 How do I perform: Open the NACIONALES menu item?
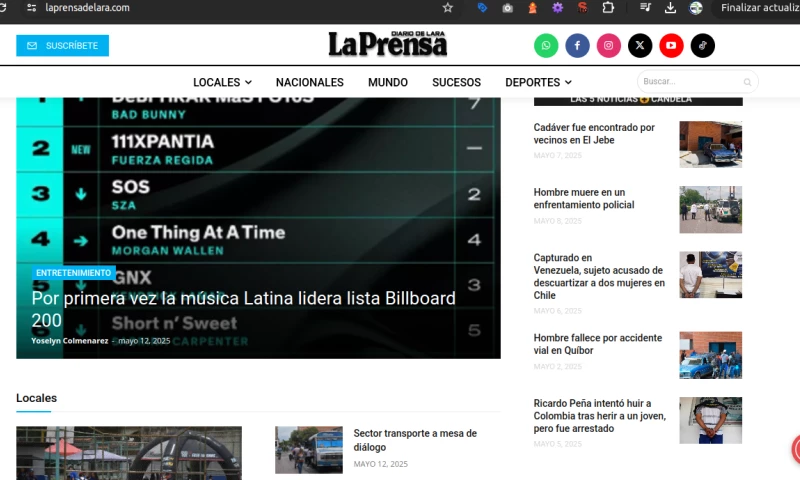[309, 82]
